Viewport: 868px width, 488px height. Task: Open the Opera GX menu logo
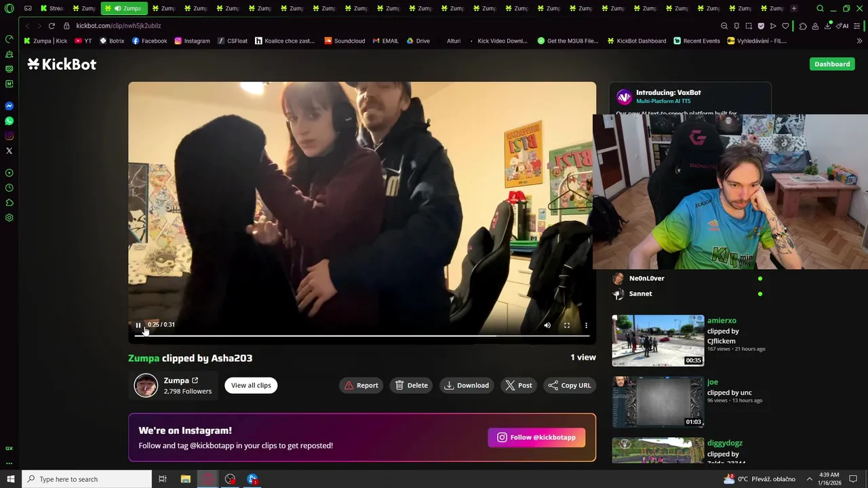coord(9,8)
